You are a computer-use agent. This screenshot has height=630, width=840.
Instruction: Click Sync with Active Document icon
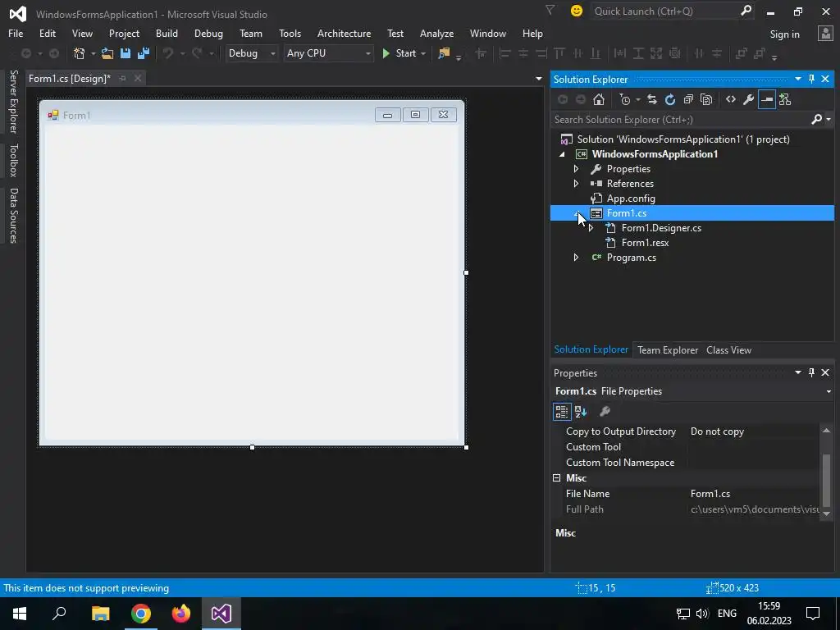652,99
